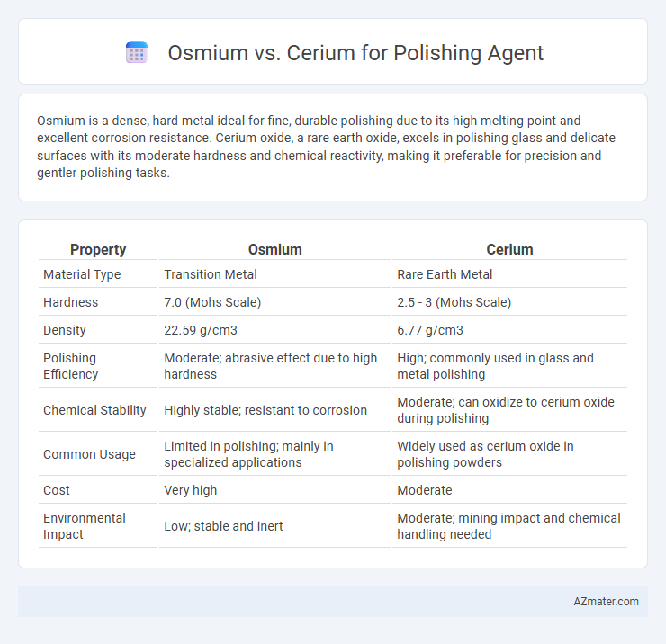The image size is (666, 644).
Task: Click the 'Material Type' row label
Action: [x=82, y=274]
